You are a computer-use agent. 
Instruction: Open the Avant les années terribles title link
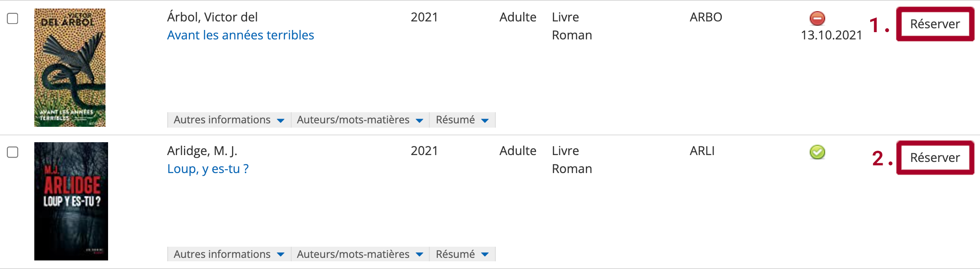tap(240, 35)
